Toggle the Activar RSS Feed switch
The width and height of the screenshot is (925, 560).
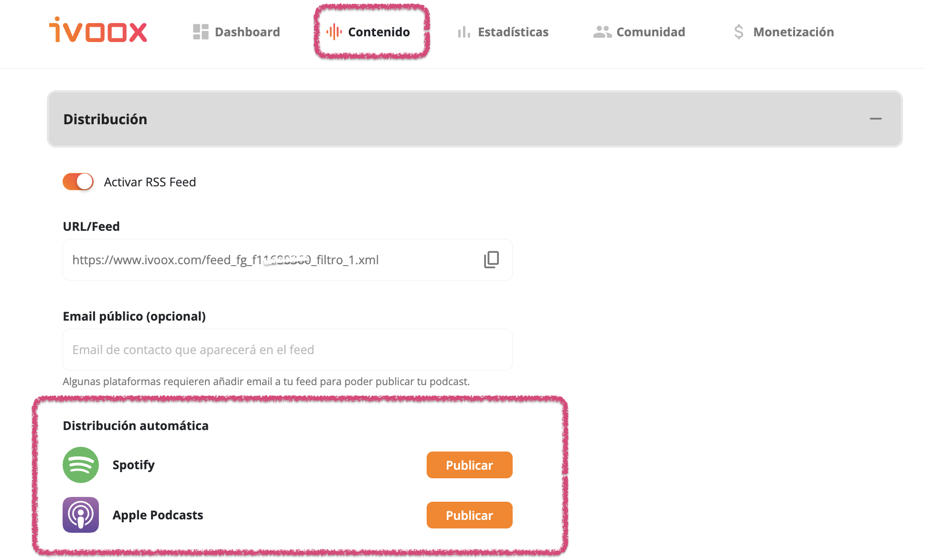(78, 182)
